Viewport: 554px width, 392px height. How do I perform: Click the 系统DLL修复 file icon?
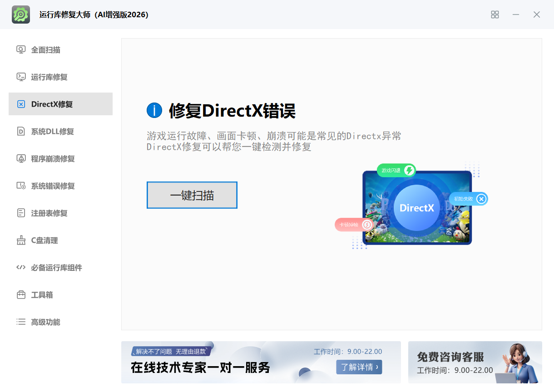point(21,132)
